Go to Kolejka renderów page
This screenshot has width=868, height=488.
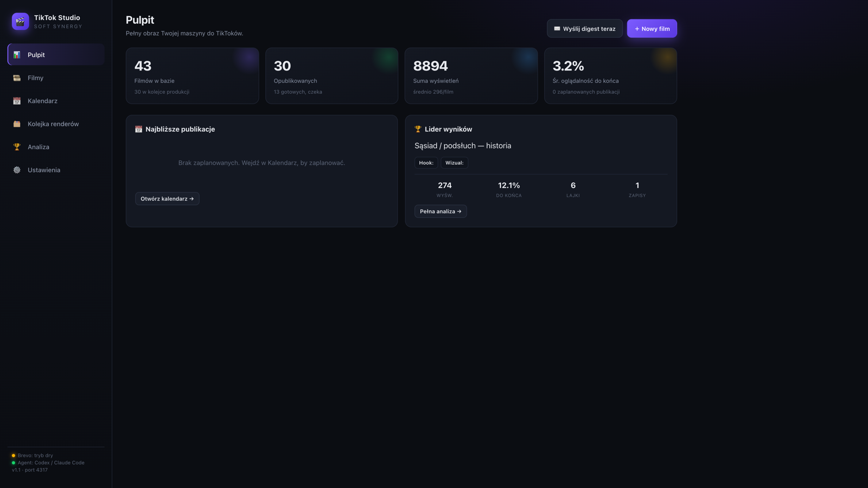[56, 124]
